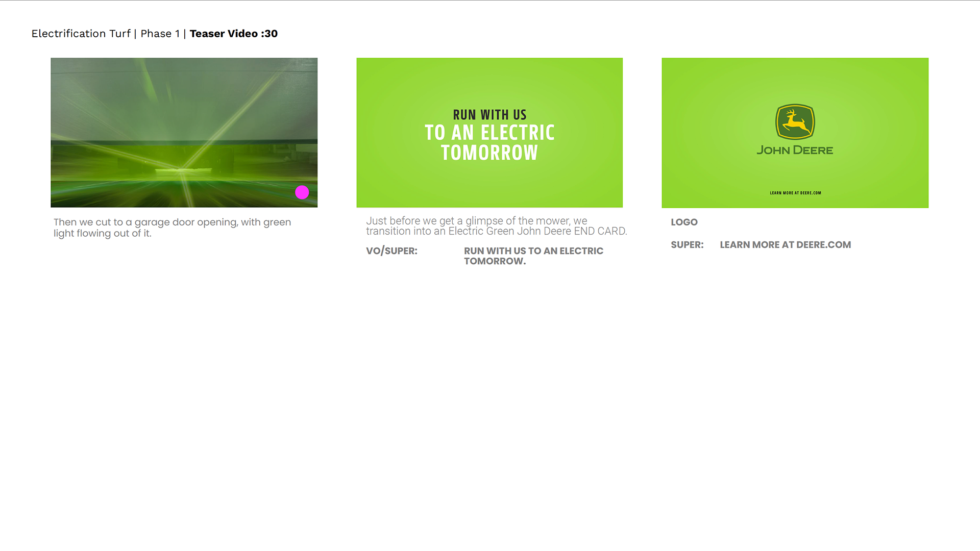
Task: Click small 'LEARN MORE AT DEERE.COM' inside logo frame
Action: (x=795, y=193)
